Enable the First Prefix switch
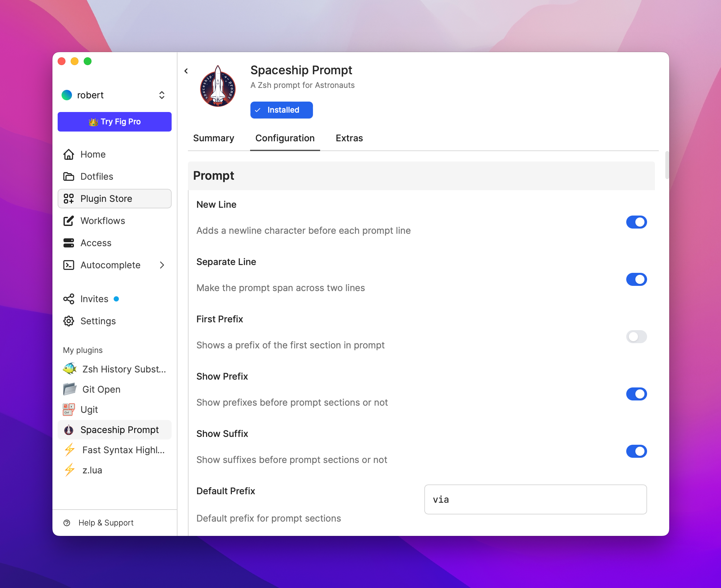Screen dimensions: 721x588 [636, 337]
